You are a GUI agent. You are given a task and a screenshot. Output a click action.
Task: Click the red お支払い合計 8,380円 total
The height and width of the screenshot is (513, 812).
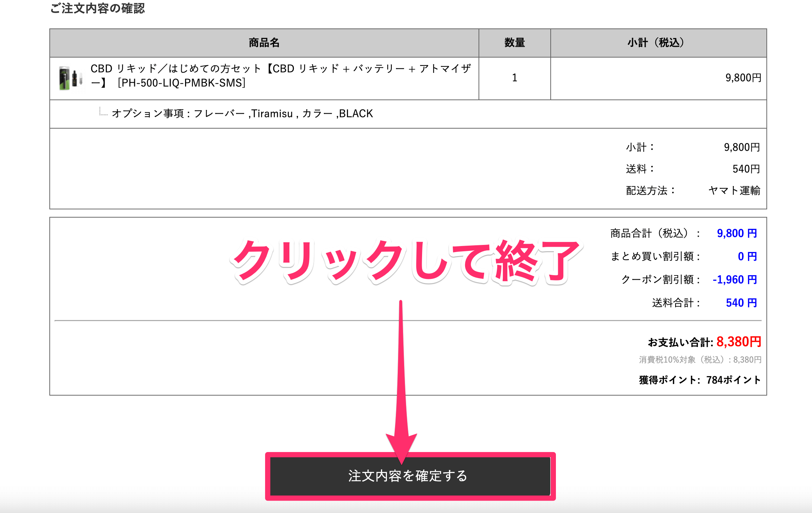click(738, 342)
